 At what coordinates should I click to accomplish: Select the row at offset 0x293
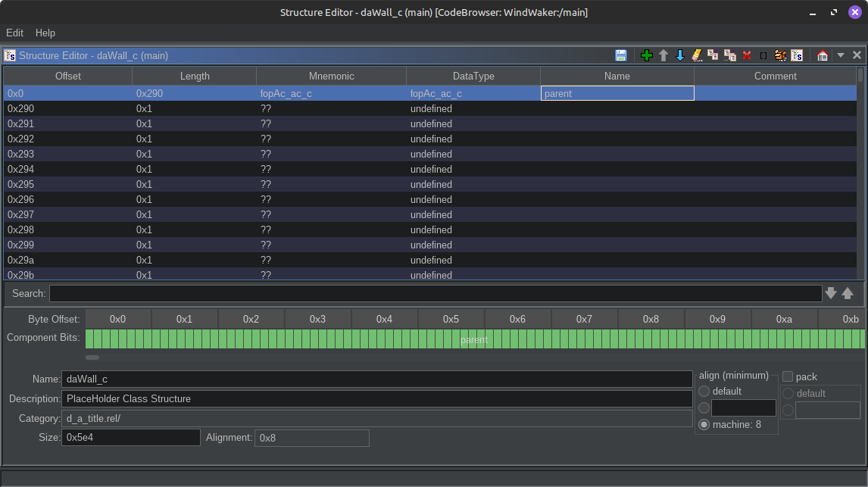(x=430, y=154)
